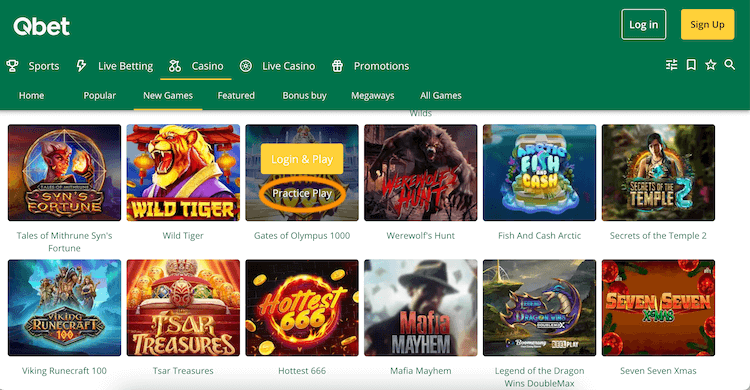Open the bookmark icon
This screenshot has width=750, height=390.
tap(691, 65)
